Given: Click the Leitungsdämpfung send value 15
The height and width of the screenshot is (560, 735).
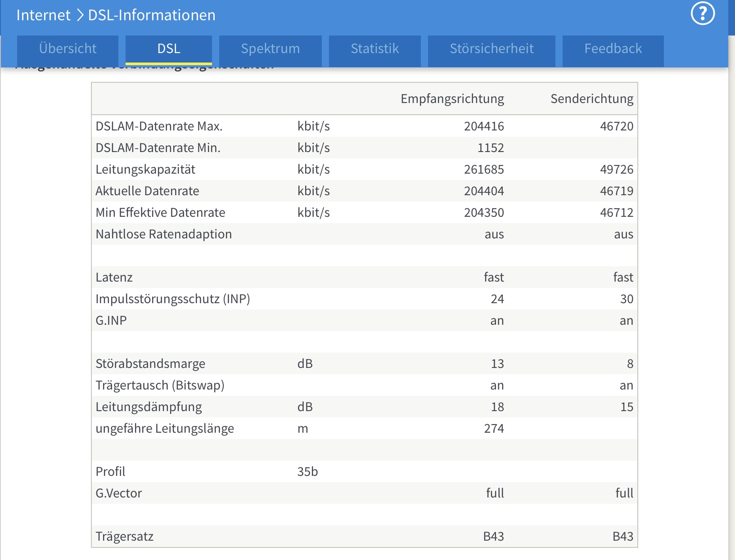Looking at the screenshot, I should pyautogui.click(x=627, y=407).
